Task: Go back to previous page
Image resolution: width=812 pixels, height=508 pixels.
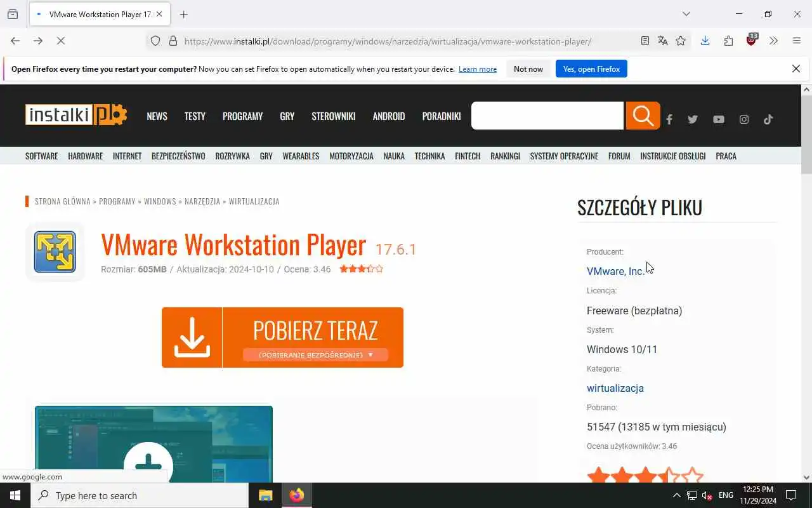Action: click(15, 41)
